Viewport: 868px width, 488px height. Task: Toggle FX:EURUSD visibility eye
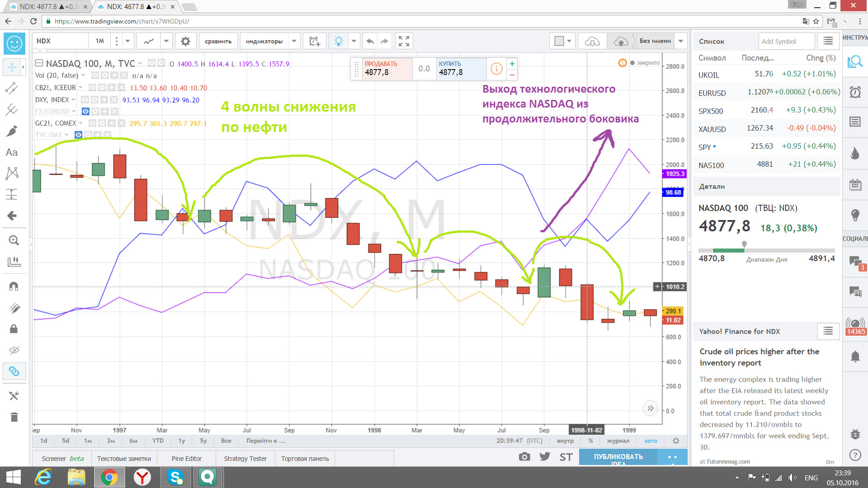pyautogui.click(x=85, y=111)
